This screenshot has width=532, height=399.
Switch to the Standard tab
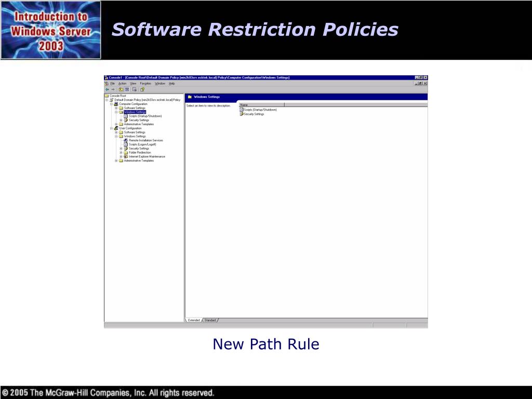click(x=210, y=320)
